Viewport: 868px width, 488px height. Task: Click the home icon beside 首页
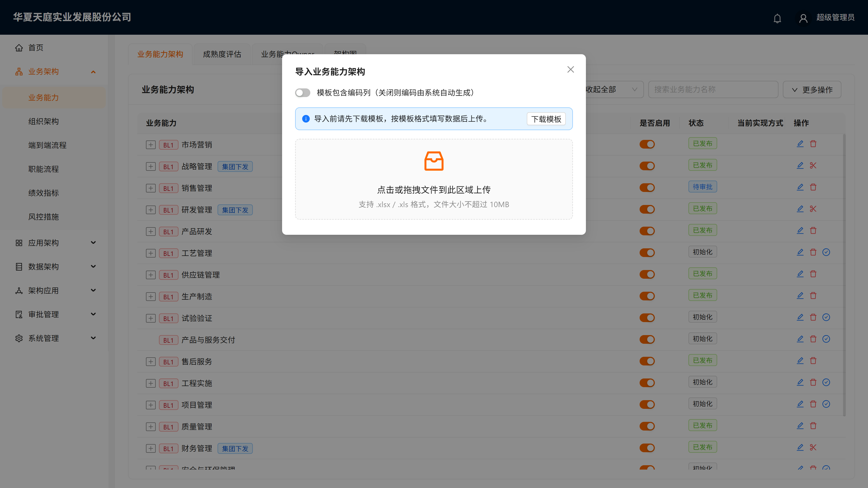[19, 48]
